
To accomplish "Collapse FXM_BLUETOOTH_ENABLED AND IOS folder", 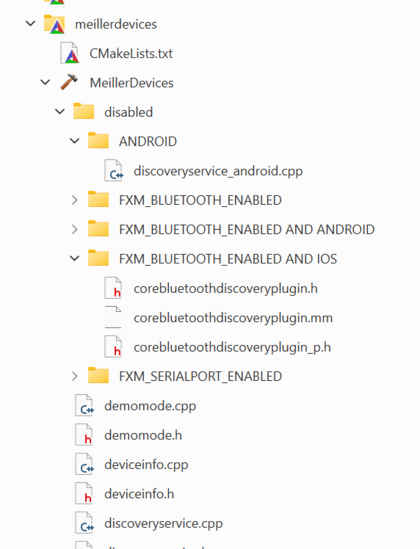I will pyautogui.click(x=75, y=259).
